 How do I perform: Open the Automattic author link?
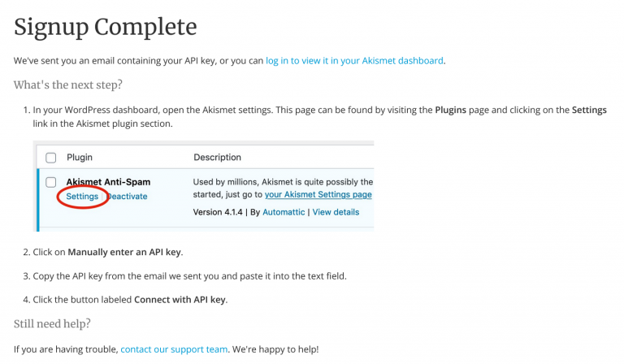pyautogui.click(x=284, y=212)
